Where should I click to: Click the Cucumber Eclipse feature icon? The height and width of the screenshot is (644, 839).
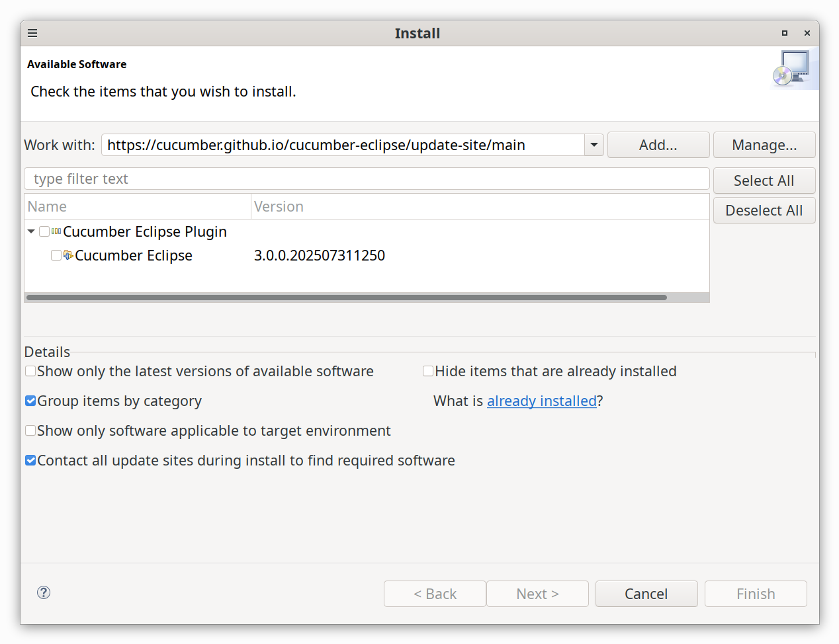[x=68, y=255]
